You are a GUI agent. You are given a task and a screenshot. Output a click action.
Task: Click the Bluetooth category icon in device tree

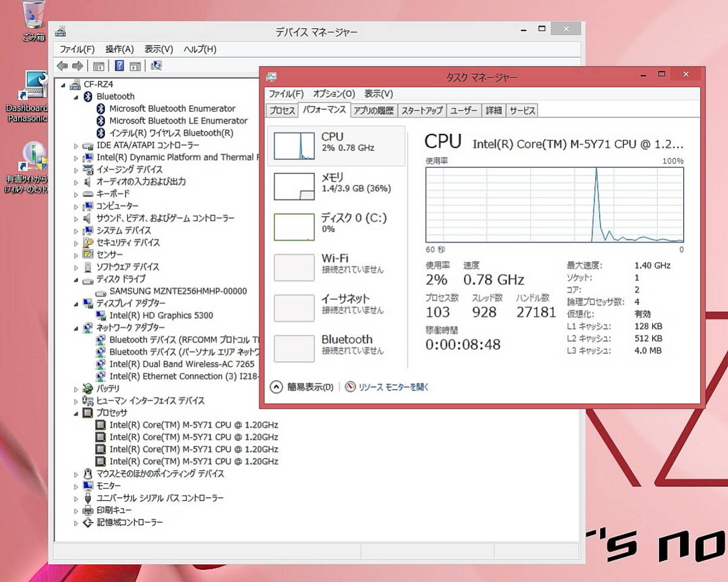pos(87,96)
